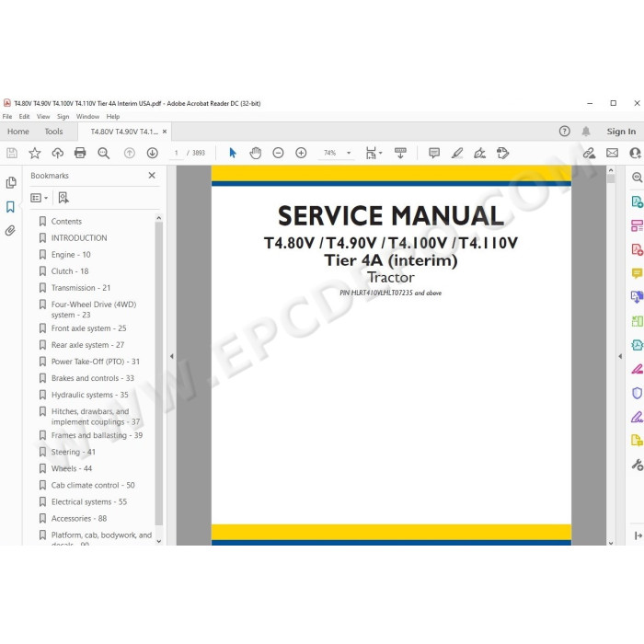This screenshot has width=644, height=644.
Task: Open the Help question mark icon
Action: pyautogui.click(x=564, y=132)
